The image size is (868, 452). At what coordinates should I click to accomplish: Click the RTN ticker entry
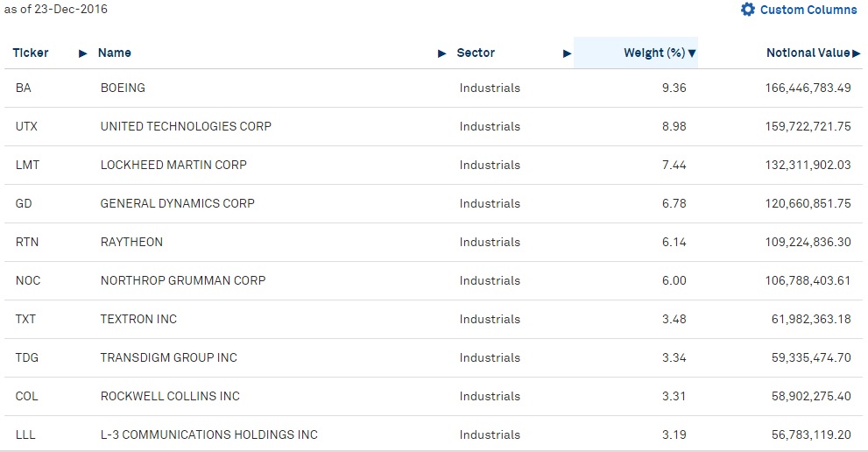[x=27, y=242]
